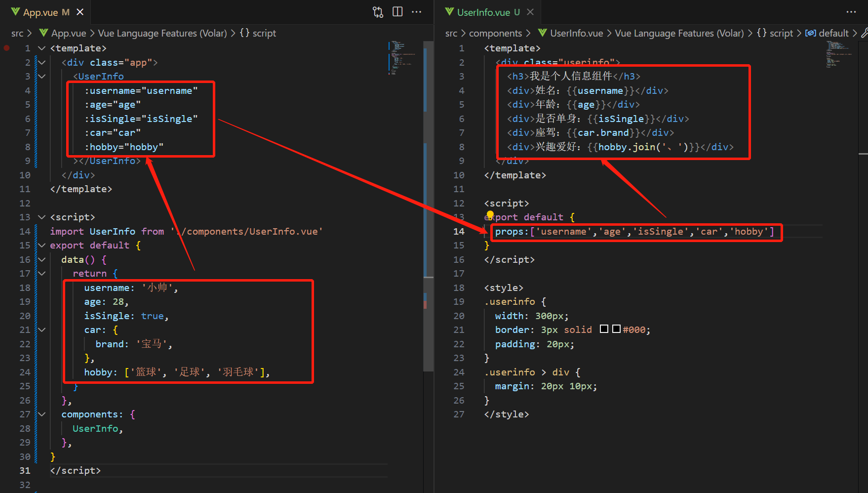Click the {{car.brand}} template line
Viewport: 868px width, 493px height.
(591, 133)
